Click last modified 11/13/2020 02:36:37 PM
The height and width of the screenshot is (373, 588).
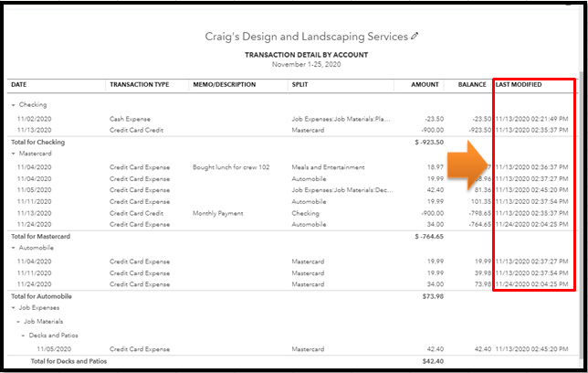pyautogui.click(x=531, y=167)
